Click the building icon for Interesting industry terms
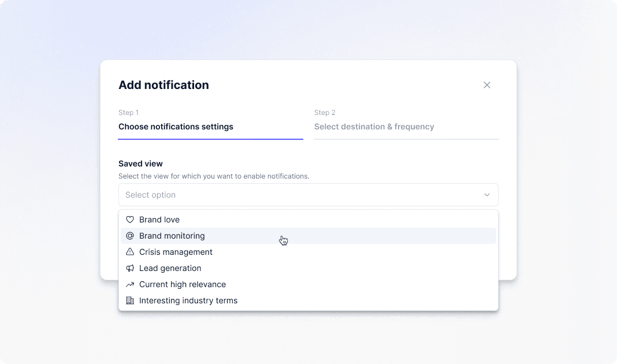 (x=130, y=300)
